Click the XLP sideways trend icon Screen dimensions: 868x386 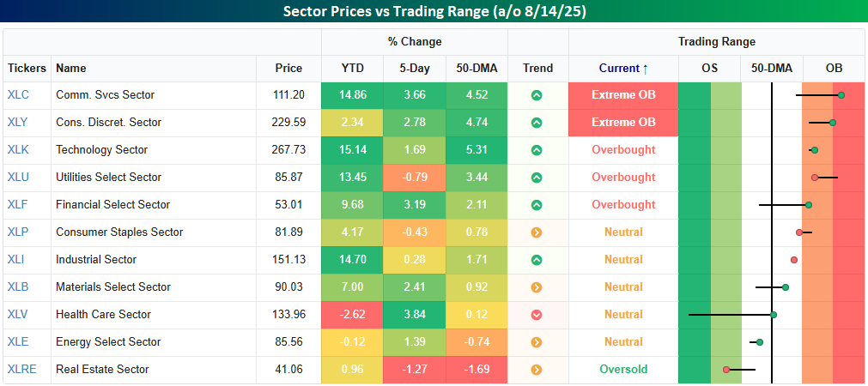537,232
